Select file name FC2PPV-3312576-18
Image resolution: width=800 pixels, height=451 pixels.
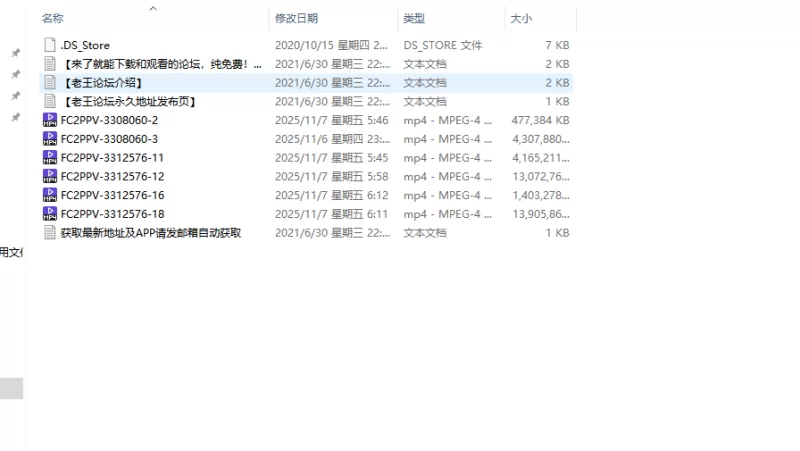[x=112, y=214]
